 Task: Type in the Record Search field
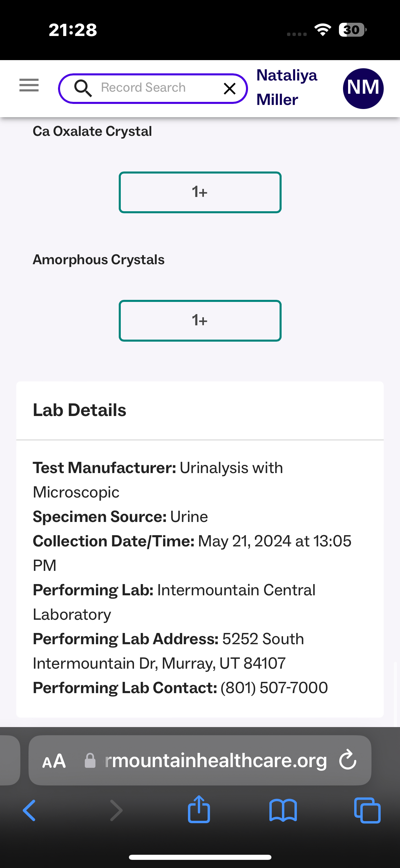[x=153, y=88]
